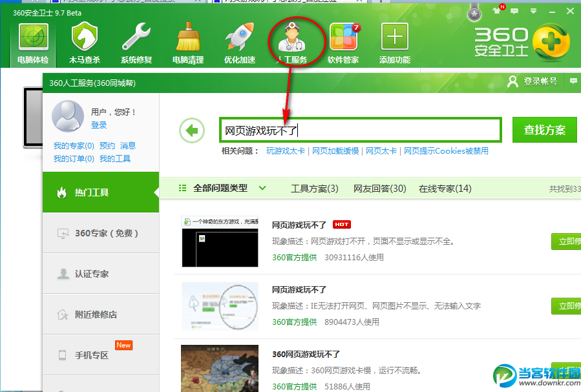Image resolution: width=581 pixels, height=392 pixels.
Task: Click the search field containing 网页游戏玩不了
Action: pyautogui.click(x=361, y=130)
